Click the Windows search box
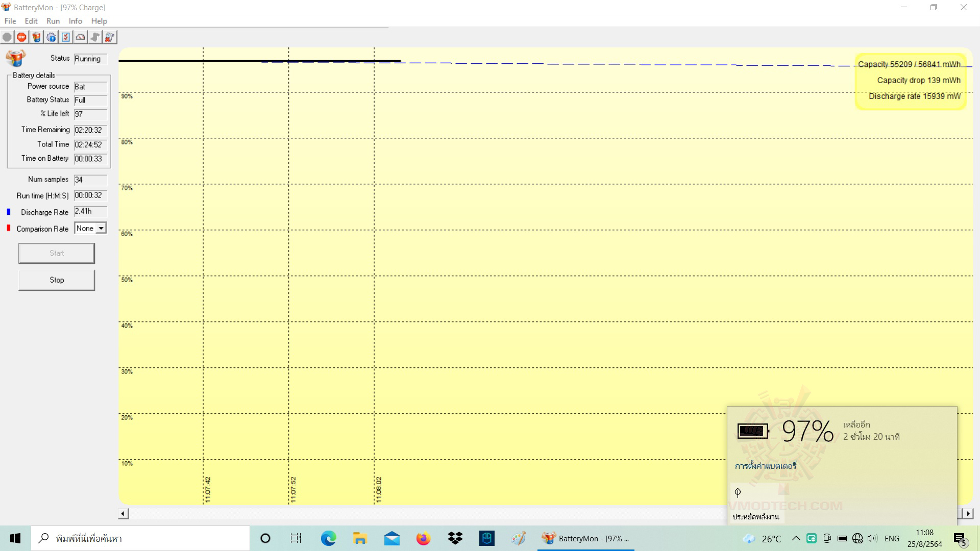The width and height of the screenshot is (980, 551). tap(140, 538)
